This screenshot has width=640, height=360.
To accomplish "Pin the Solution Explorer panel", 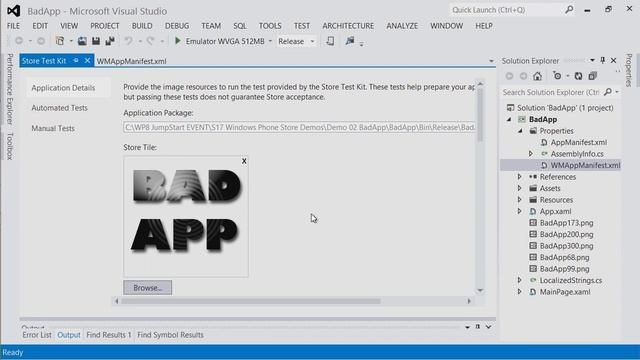I will click(603, 60).
